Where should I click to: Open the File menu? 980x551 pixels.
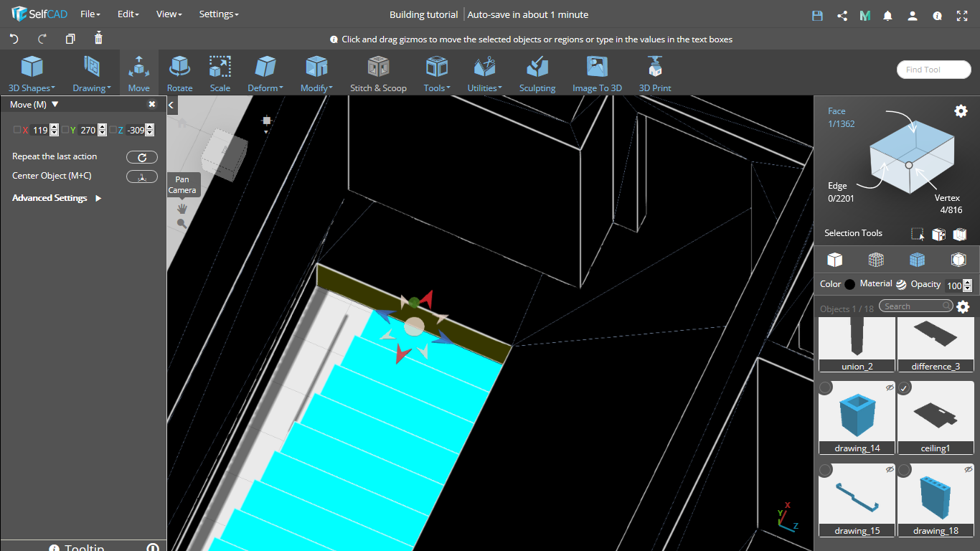point(90,14)
